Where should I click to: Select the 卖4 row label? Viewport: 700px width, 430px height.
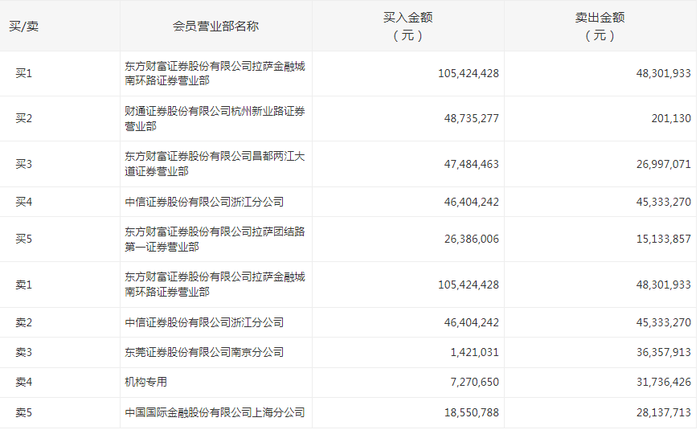pos(24,382)
